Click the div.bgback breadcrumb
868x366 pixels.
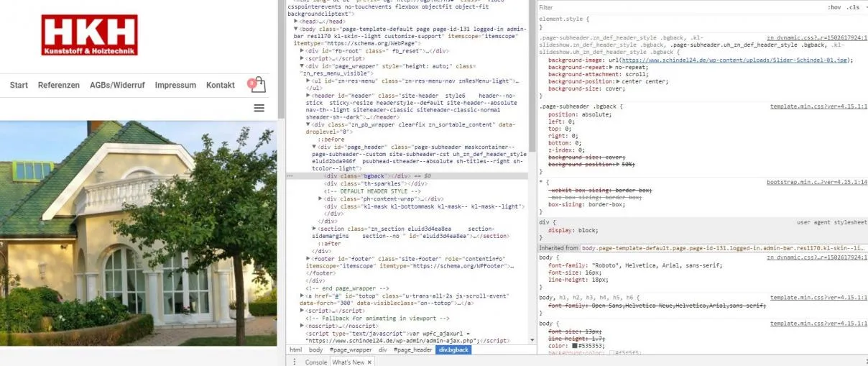(x=454, y=350)
